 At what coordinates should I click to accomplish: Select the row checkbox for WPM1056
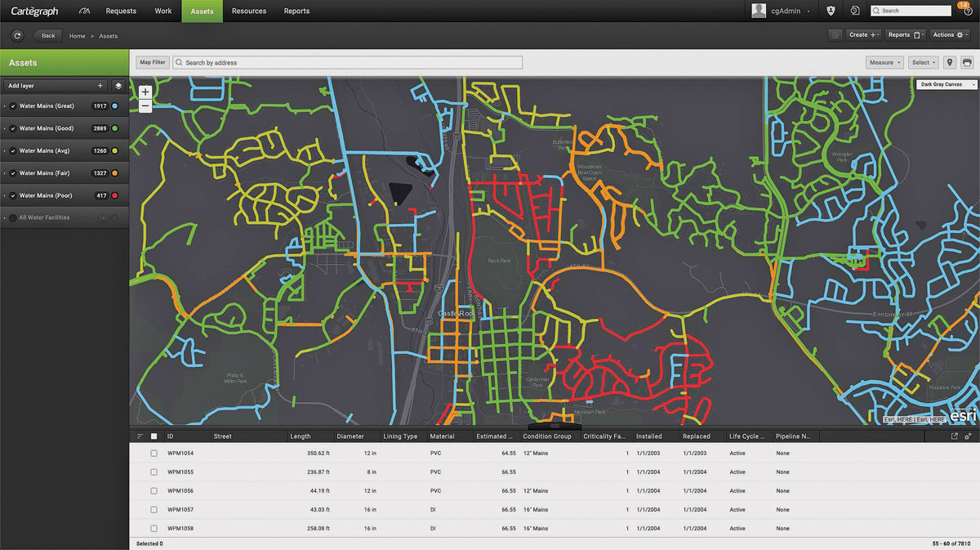(x=154, y=491)
